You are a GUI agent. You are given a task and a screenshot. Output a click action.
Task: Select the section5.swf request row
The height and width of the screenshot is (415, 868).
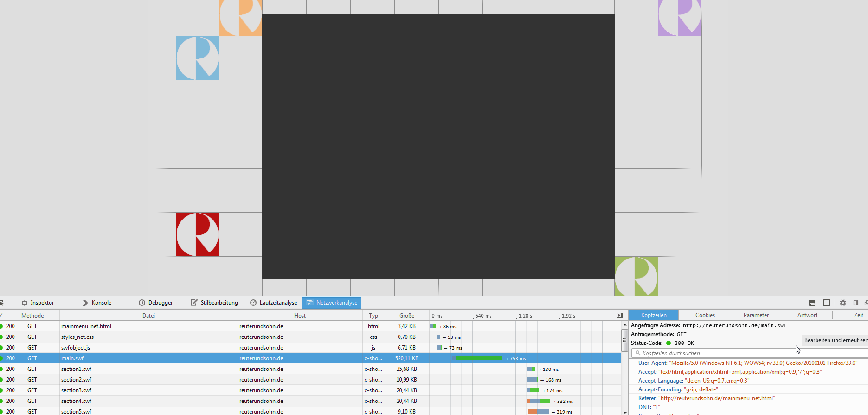310,411
